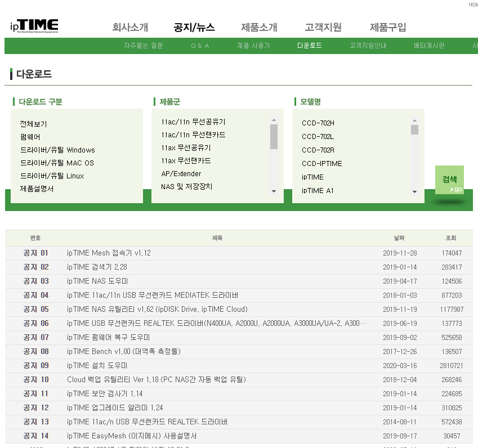Choose 11ax 무선공유기 product group
Image resolution: width=478 pixels, height=448 pixels.
pos(186,148)
